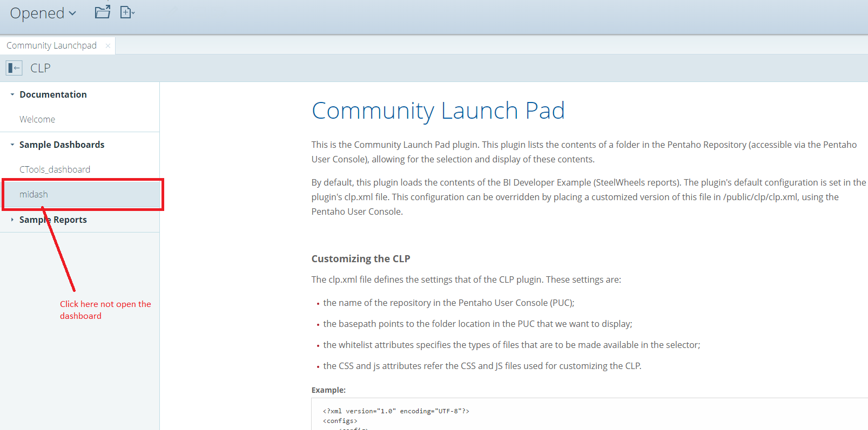Image resolution: width=868 pixels, height=430 pixels.
Task: Collapse the Documentation section arrow
Action: tap(12, 94)
